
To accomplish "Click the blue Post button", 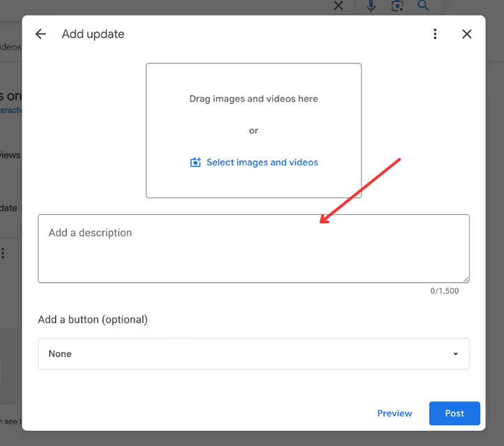I will tap(454, 413).
